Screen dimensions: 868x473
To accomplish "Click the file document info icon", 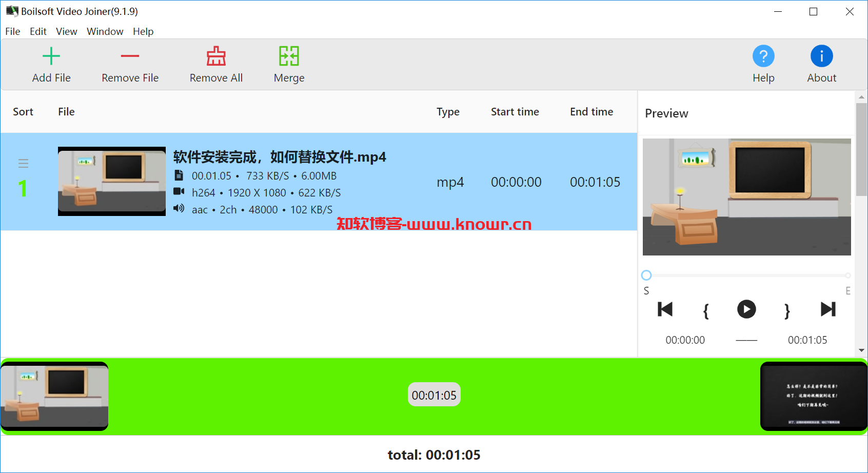I will tap(179, 175).
